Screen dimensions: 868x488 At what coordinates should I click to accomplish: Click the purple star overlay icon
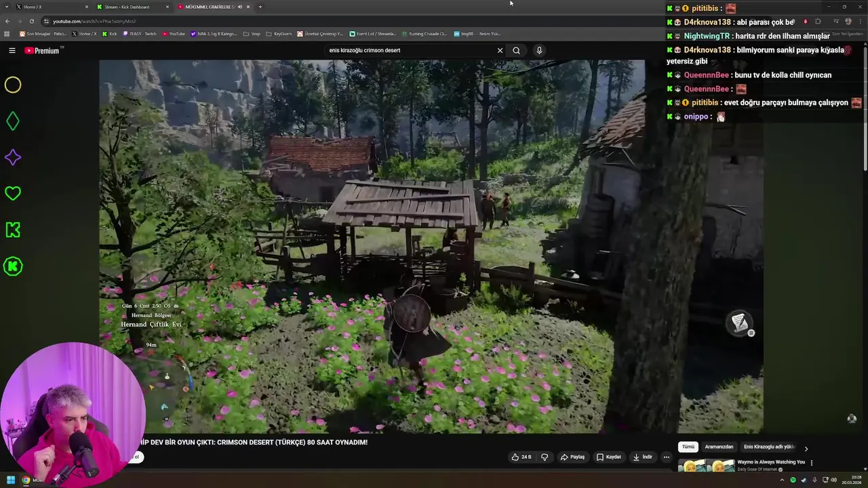pos(13,157)
